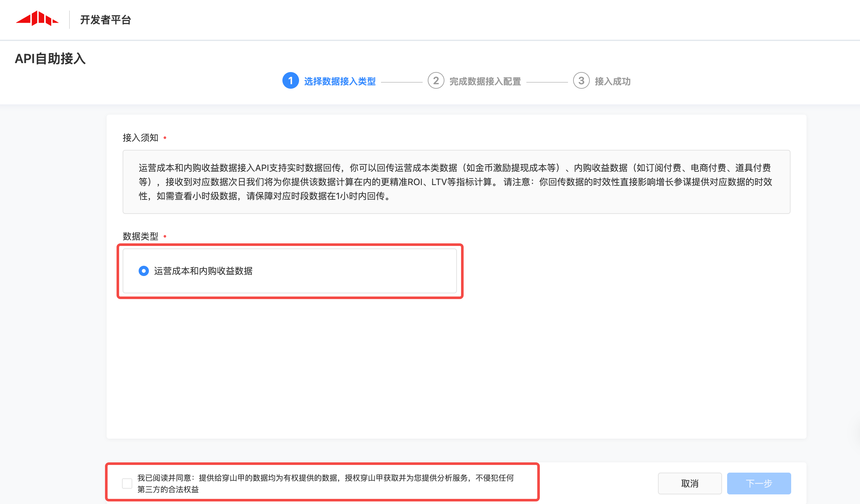Click the 取消 button
The width and height of the screenshot is (860, 504).
[690, 483]
